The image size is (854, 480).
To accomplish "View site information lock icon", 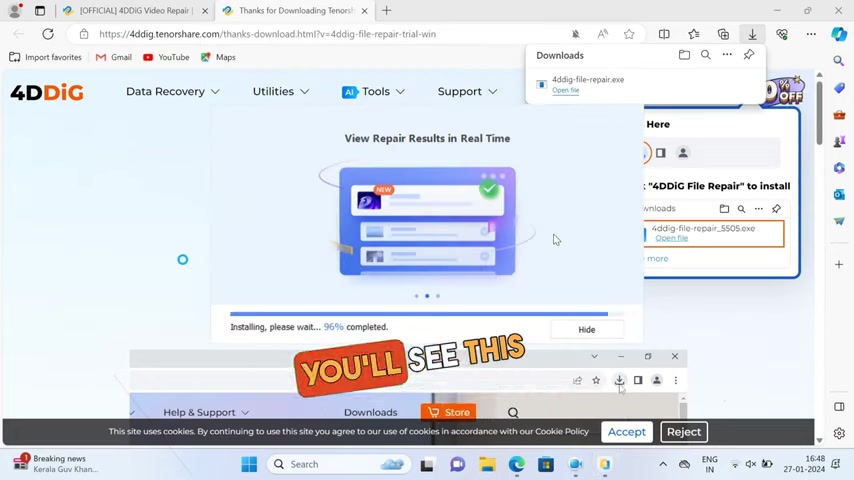I will pyautogui.click(x=83, y=34).
